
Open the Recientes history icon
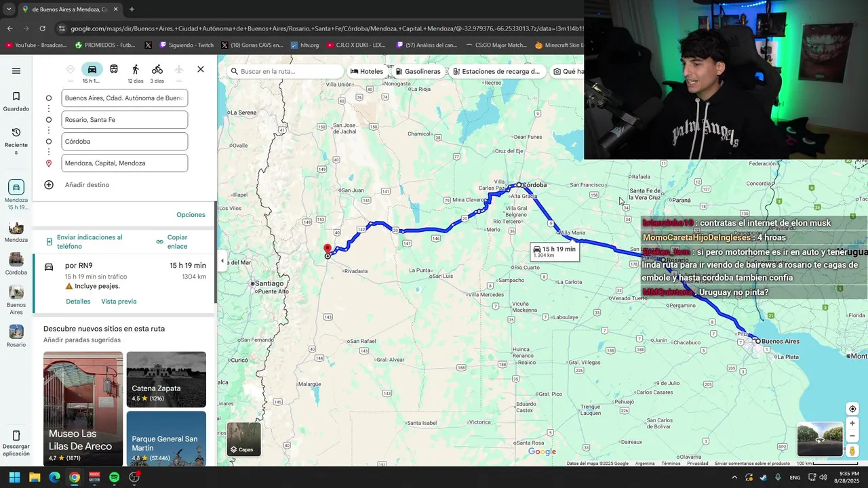pos(16,140)
